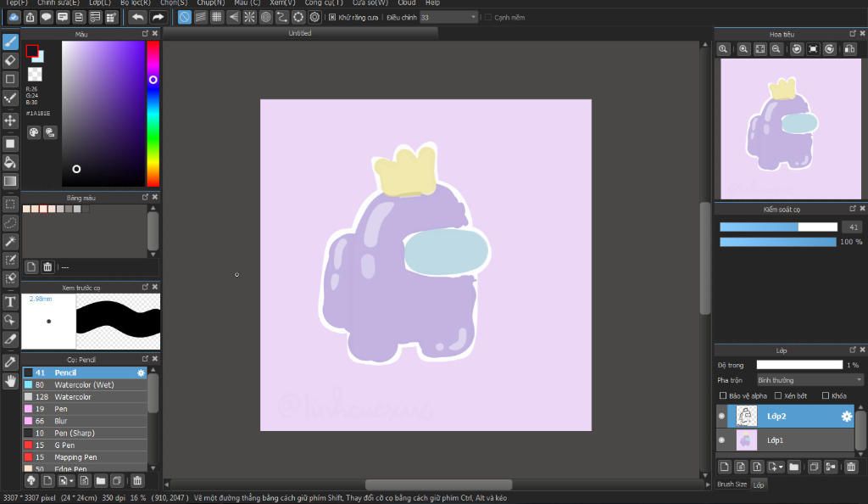Check the Bảo vệ alpha option
The width and height of the screenshot is (868, 504).
pos(723,395)
